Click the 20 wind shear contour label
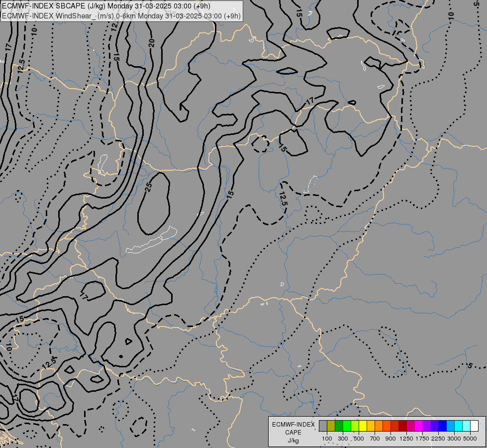 tap(152, 43)
